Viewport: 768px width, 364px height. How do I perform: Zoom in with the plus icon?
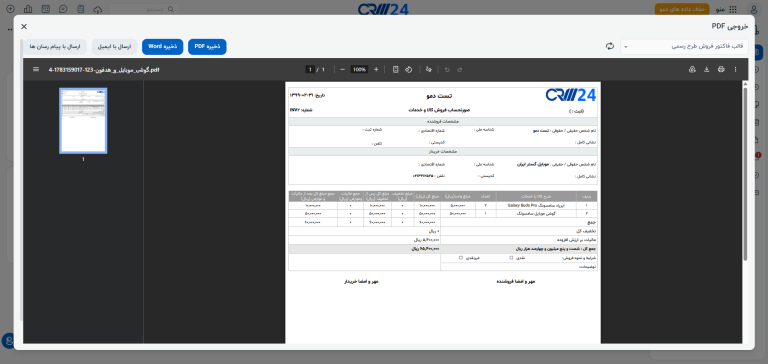(376, 70)
